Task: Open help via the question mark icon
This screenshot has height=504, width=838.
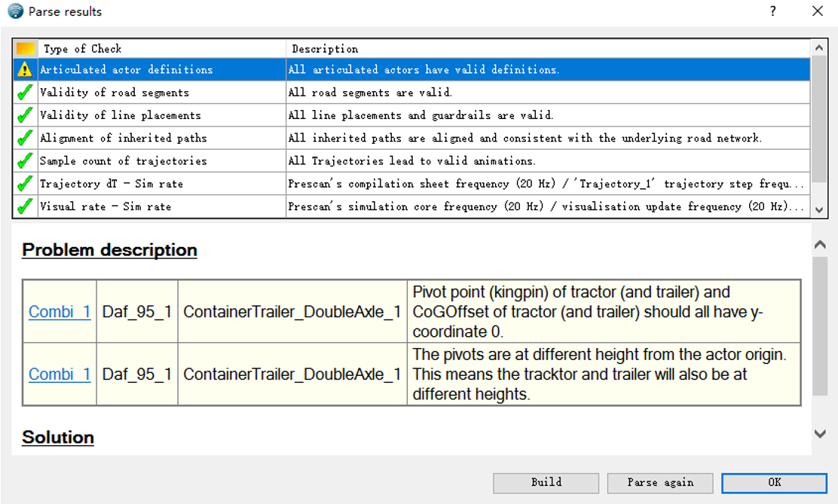Action: [772, 11]
